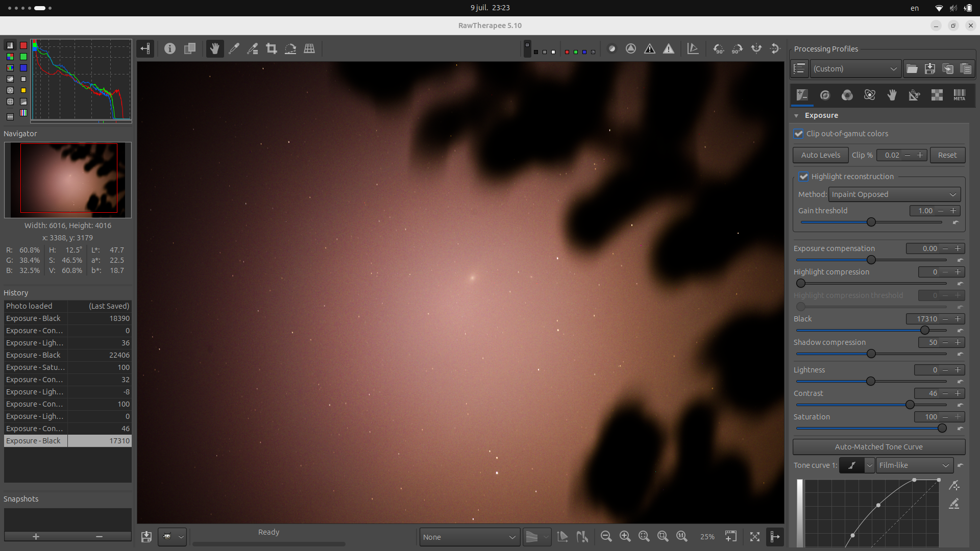Zoom out of the preview
Screen dimensions: 980x551
click(606, 537)
